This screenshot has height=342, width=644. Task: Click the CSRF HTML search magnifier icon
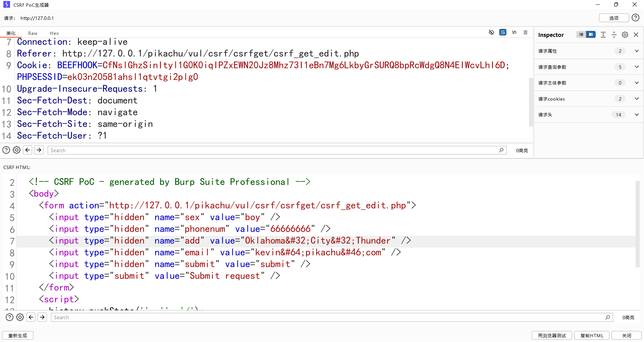click(x=608, y=317)
